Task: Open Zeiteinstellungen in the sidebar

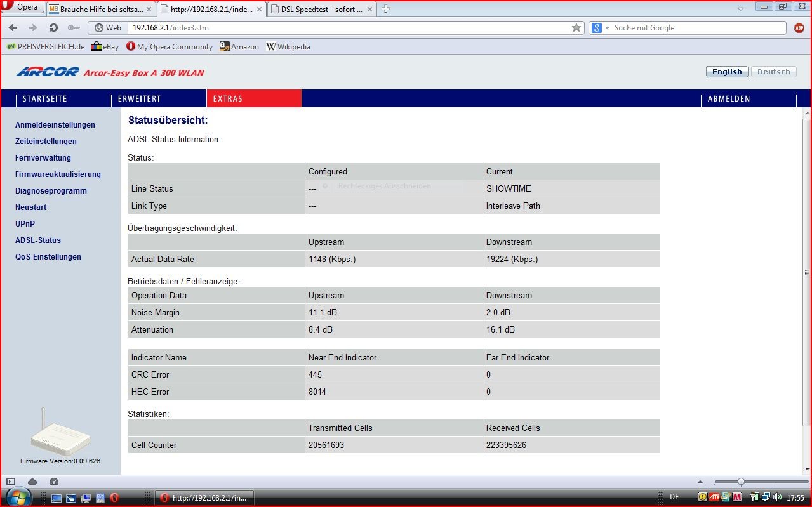Action: click(46, 142)
